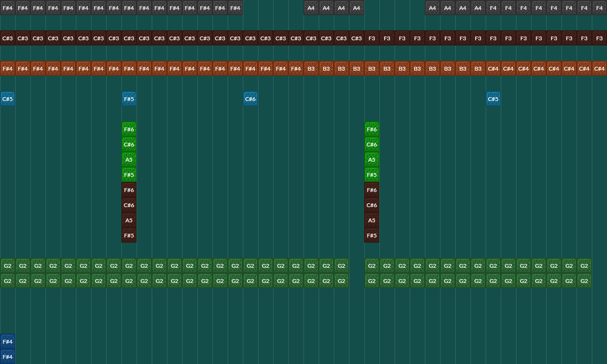Click the first orange F#4 note
This screenshot has width=607, height=364.
coord(8,69)
